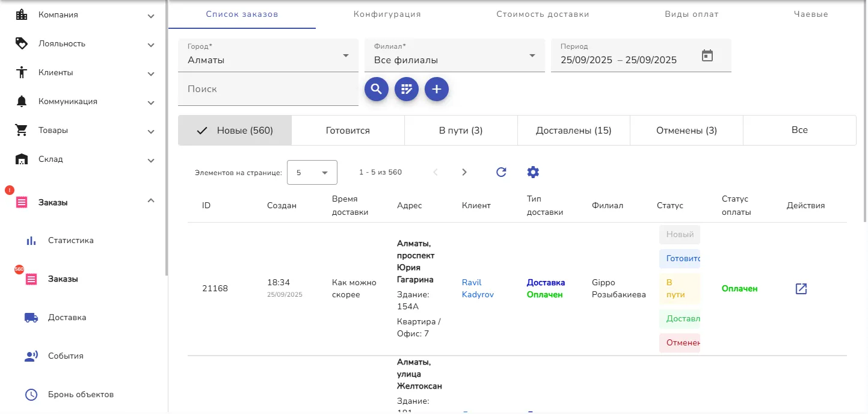Click the grid edit icon button
868x414 pixels.
tap(407, 90)
